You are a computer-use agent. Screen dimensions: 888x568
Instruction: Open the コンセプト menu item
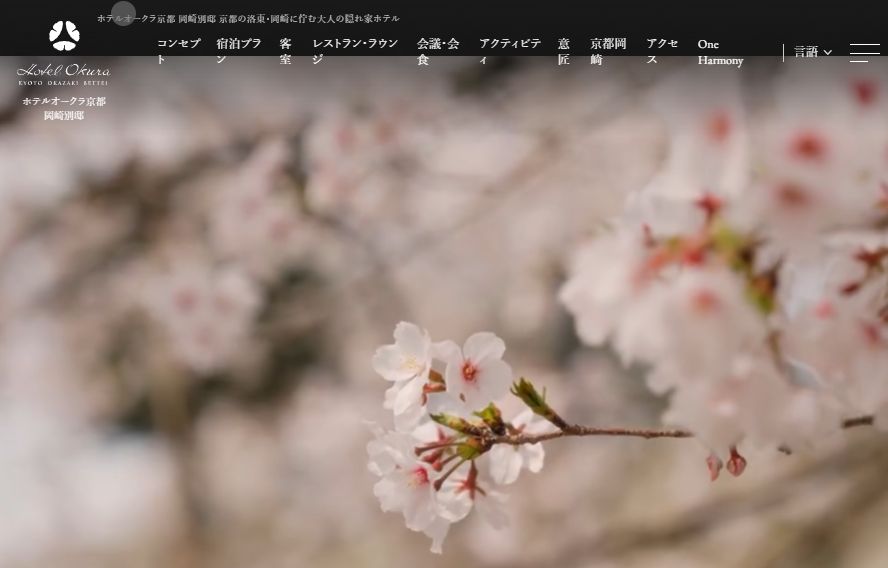click(179, 51)
